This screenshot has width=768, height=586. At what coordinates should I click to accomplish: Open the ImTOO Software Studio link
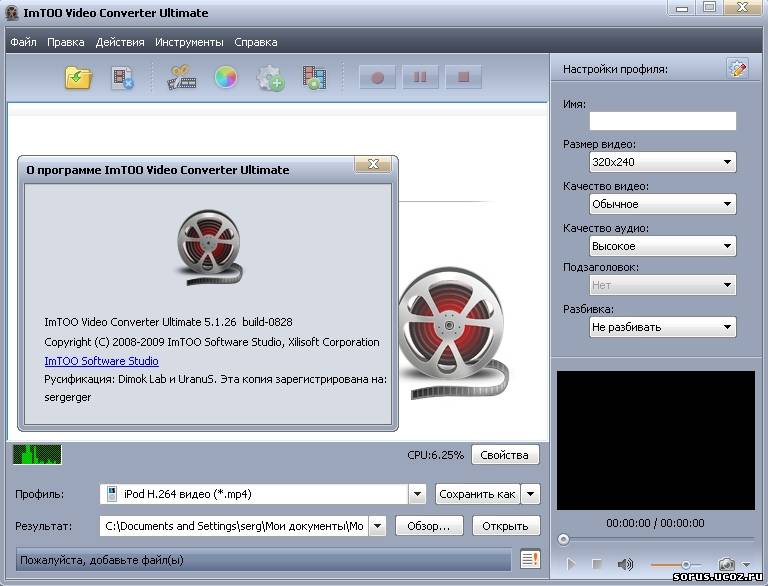coord(101,361)
